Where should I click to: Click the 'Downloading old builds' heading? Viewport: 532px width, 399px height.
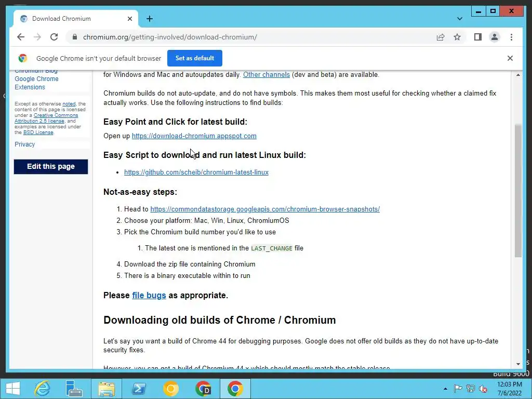tap(220, 320)
